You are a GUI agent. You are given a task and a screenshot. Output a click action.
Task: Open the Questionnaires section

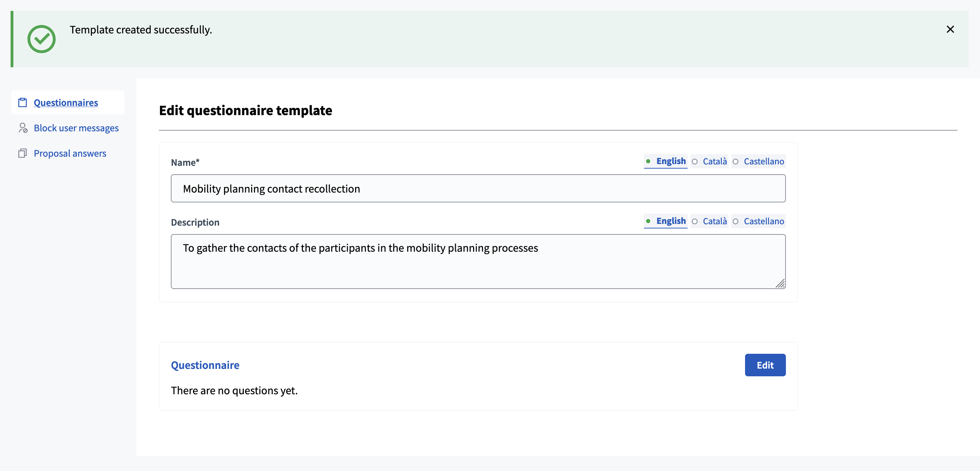point(66,102)
